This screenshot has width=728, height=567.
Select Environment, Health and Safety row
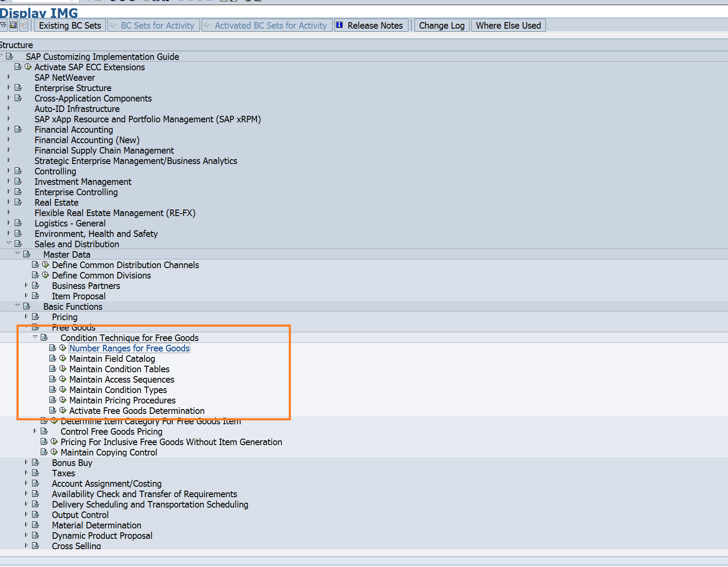(96, 234)
